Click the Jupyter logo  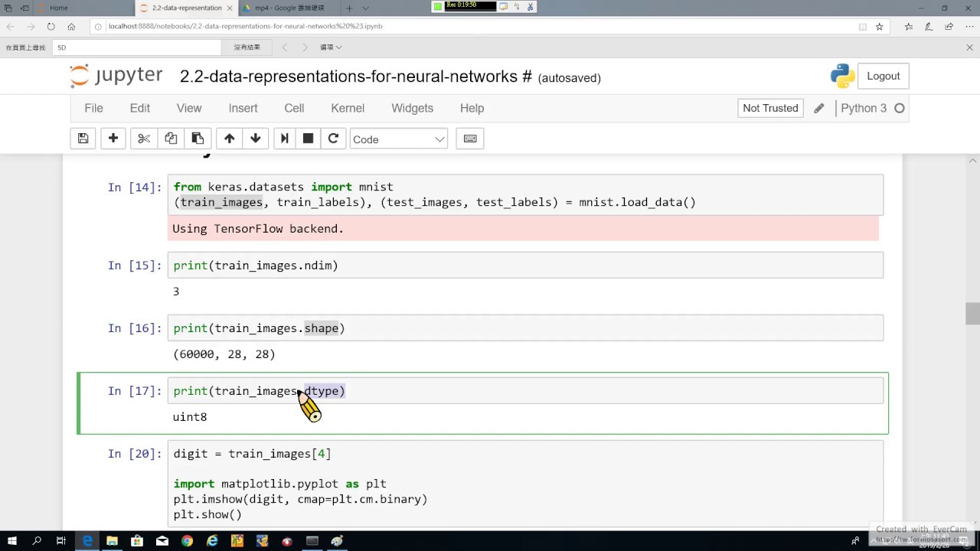click(x=116, y=77)
